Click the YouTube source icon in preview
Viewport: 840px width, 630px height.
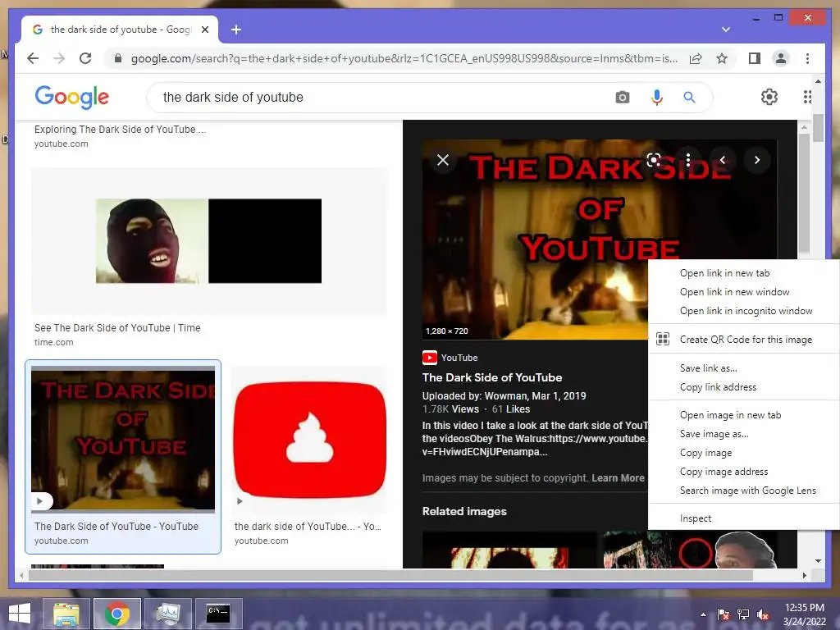(x=430, y=358)
